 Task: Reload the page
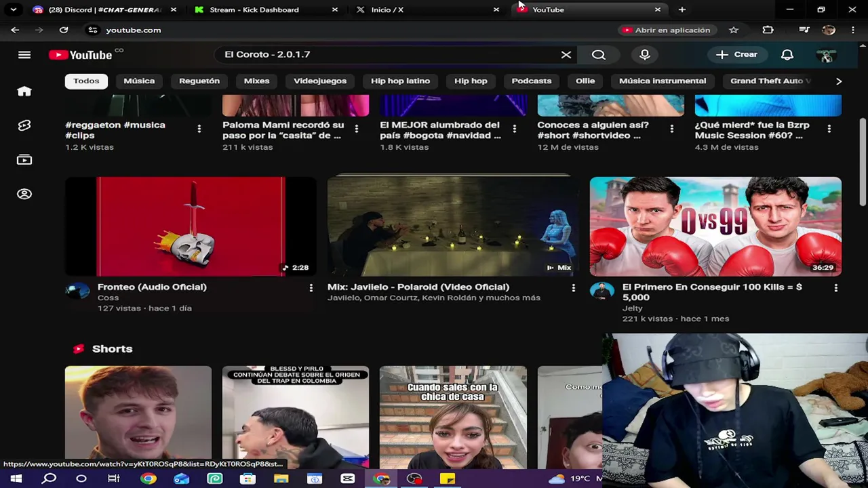64,30
